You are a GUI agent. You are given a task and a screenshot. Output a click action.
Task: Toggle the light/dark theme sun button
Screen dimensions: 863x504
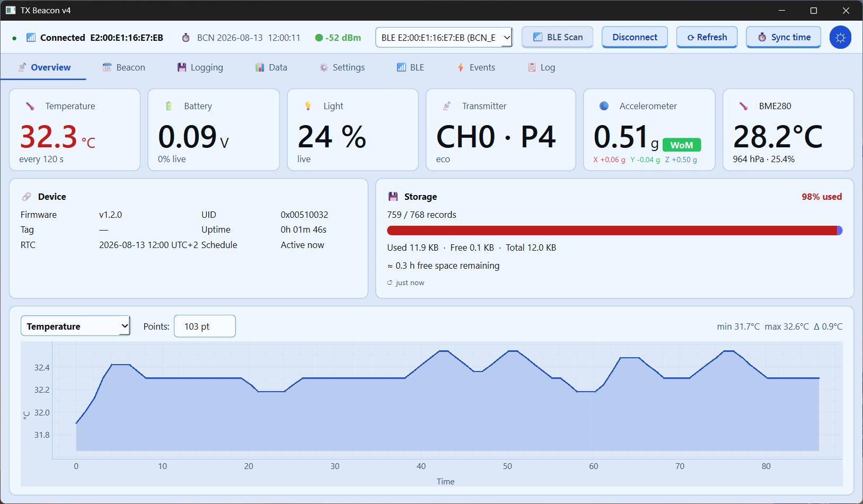pyautogui.click(x=840, y=37)
